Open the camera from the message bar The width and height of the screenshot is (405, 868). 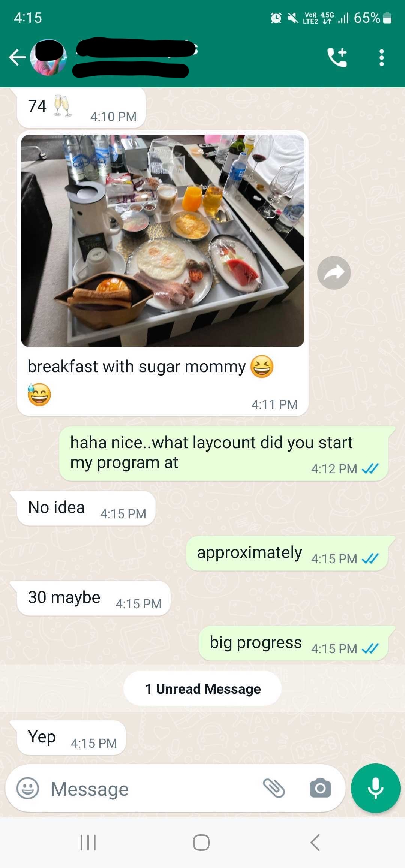pos(320,788)
